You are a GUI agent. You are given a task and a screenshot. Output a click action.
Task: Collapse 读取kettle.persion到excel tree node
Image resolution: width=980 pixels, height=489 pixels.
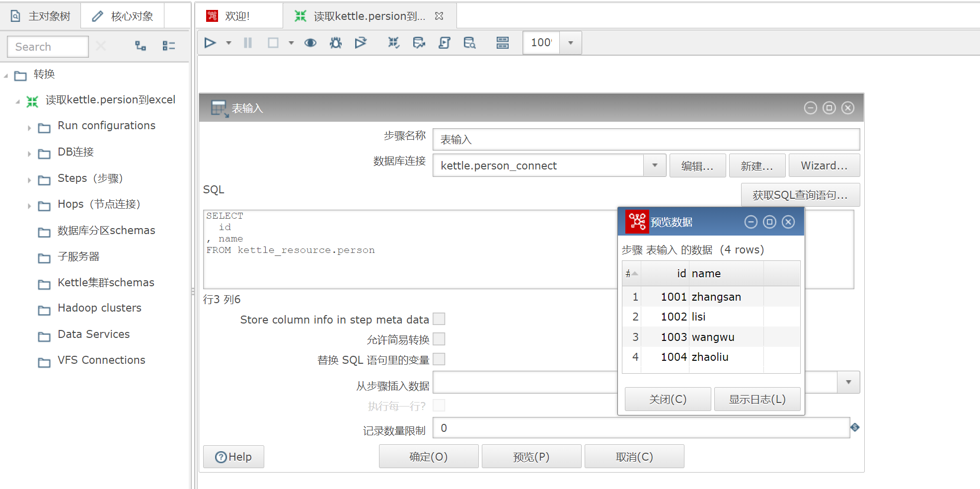coord(18,101)
